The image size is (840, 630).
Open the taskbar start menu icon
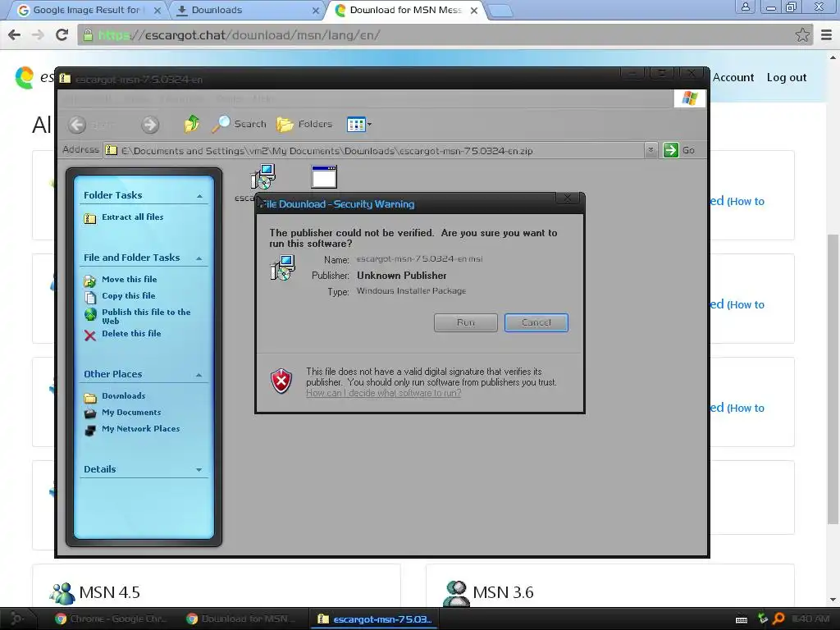pyautogui.click(x=16, y=619)
